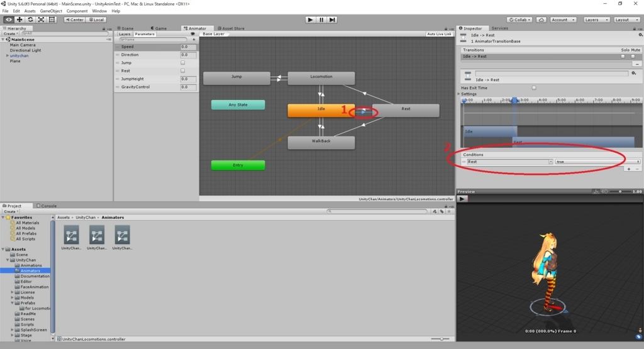The width and height of the screenshot is (644, 349).
Task: Enable the Has Exit Time checkbox
Action: click(x=534, y=88)
